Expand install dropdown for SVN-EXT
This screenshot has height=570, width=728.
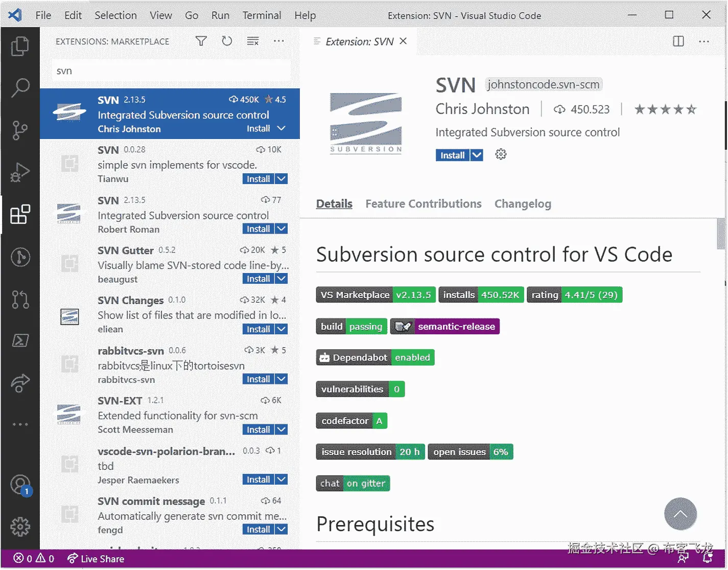[x=281, y=430]
